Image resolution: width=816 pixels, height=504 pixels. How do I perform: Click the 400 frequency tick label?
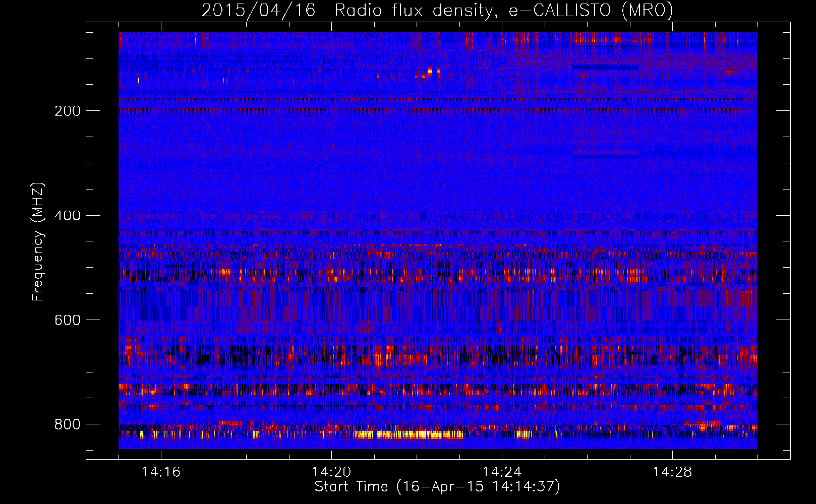[x=68, y=216]
